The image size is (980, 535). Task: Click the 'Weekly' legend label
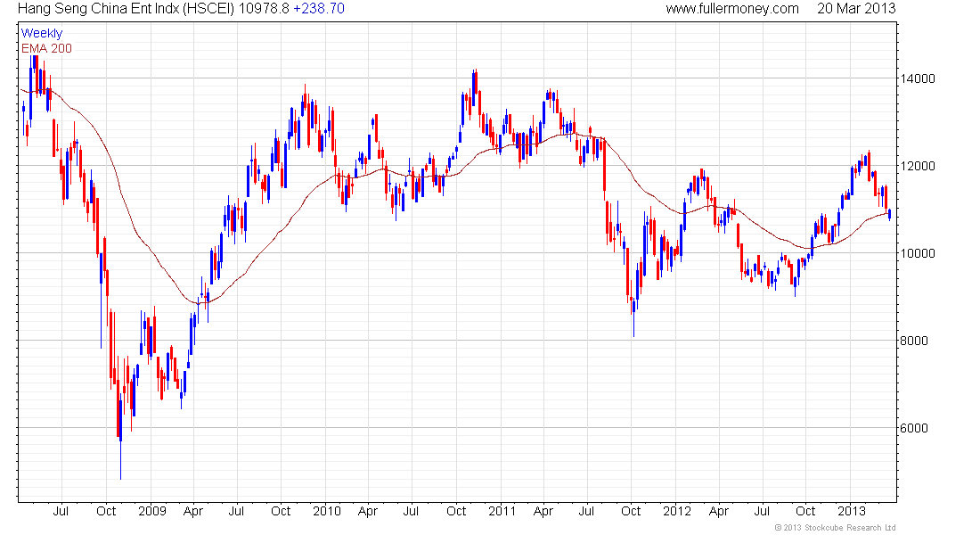pos(42,33)
